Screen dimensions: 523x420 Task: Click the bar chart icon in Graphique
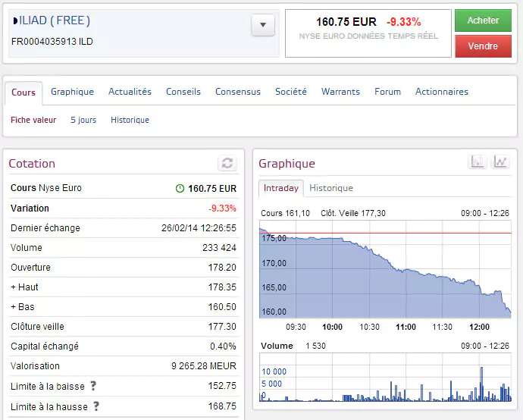[478, 161]
